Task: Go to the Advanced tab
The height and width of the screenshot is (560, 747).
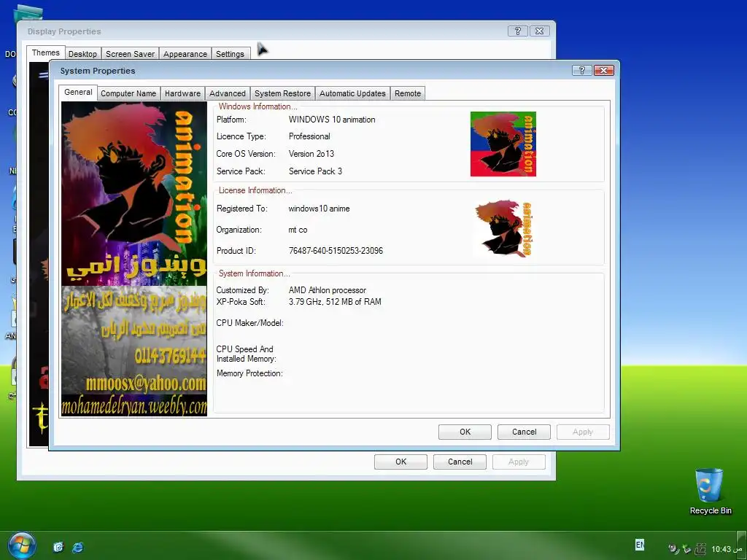Action: pos(228,93)
